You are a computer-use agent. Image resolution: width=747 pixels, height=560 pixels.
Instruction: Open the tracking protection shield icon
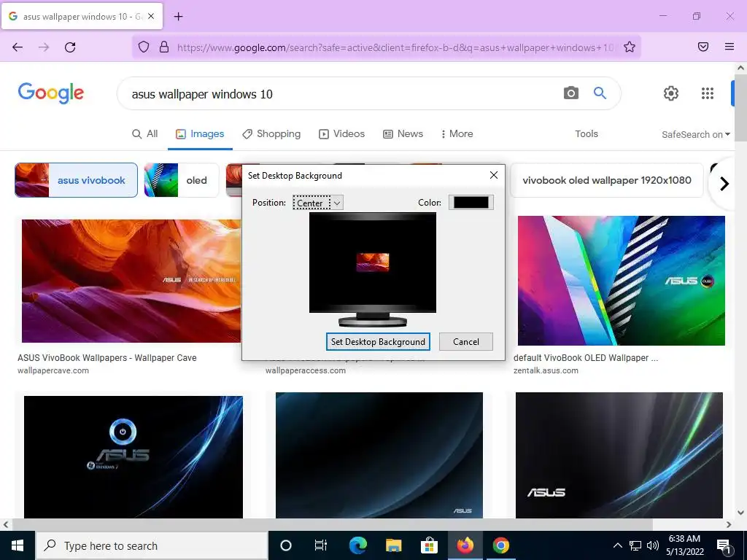coord(144,47)
